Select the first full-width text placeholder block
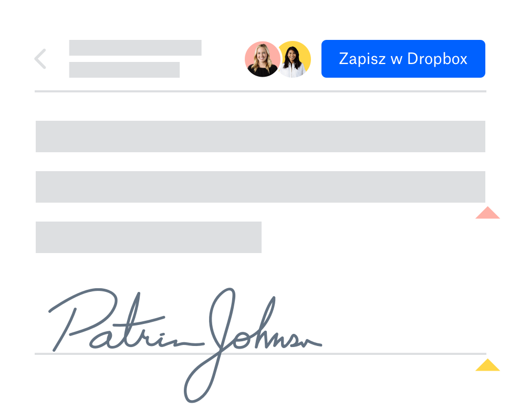The height and width of the screenshot is (420, 520). [261, 136]
